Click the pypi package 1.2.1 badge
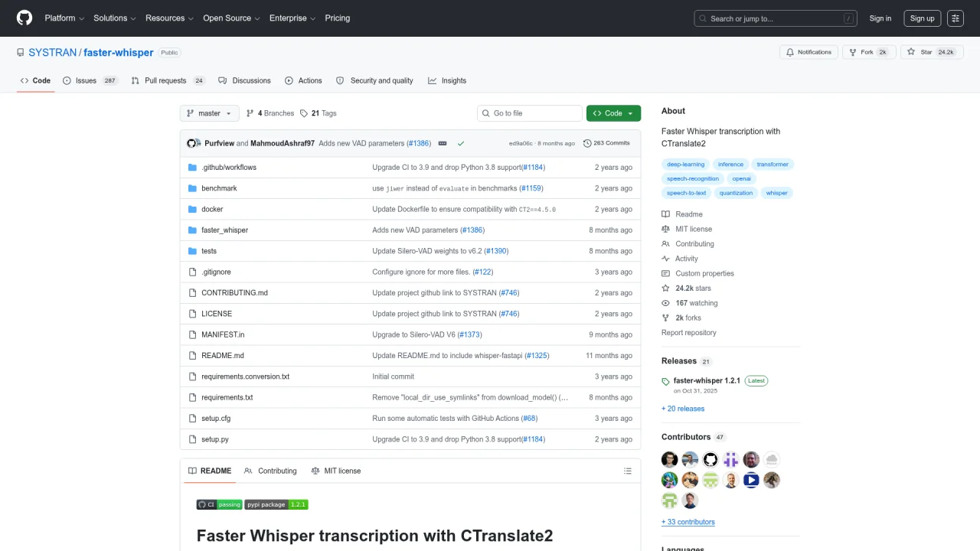 276,504
